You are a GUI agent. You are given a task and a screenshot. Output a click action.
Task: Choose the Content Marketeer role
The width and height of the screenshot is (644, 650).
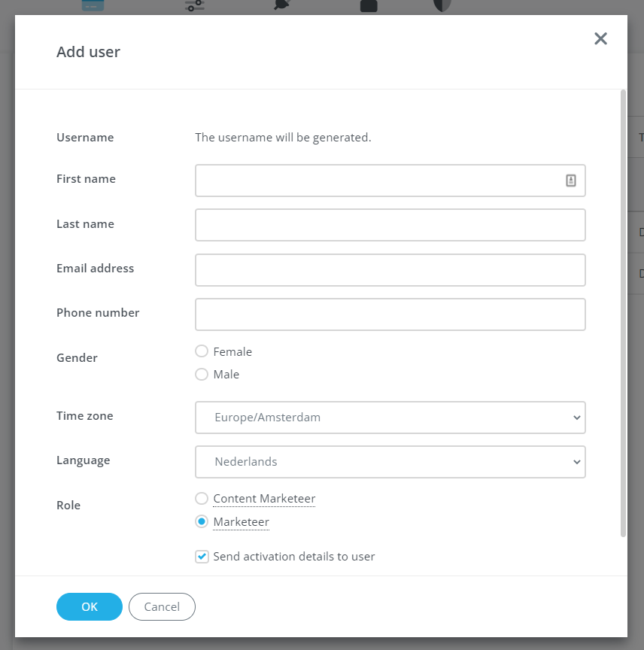[202, 499]
